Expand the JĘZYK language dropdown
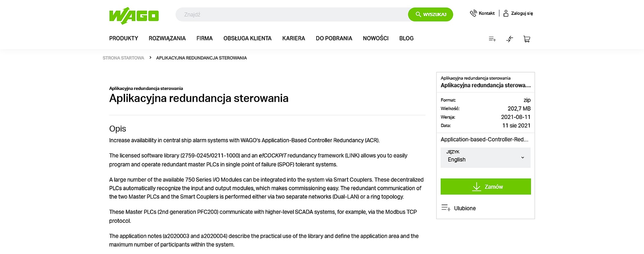Viewport: 644px width, 254px height. tap(486, 158)
